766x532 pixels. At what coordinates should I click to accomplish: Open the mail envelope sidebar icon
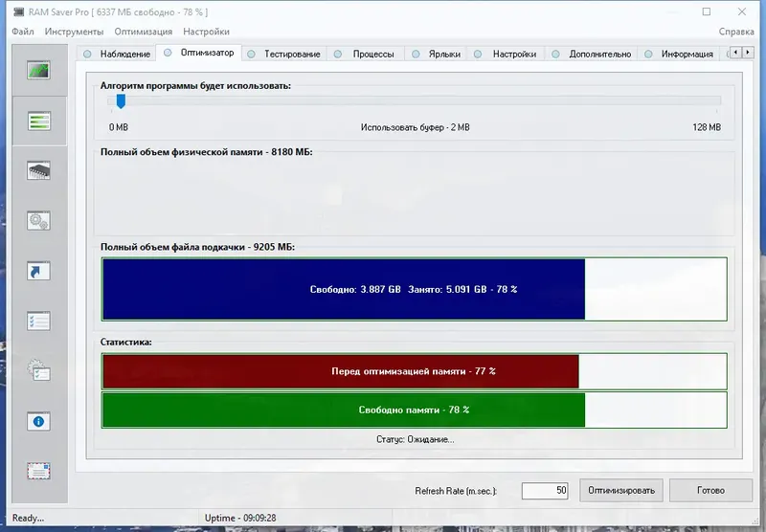pyautogui.click(x=38, y=471)
